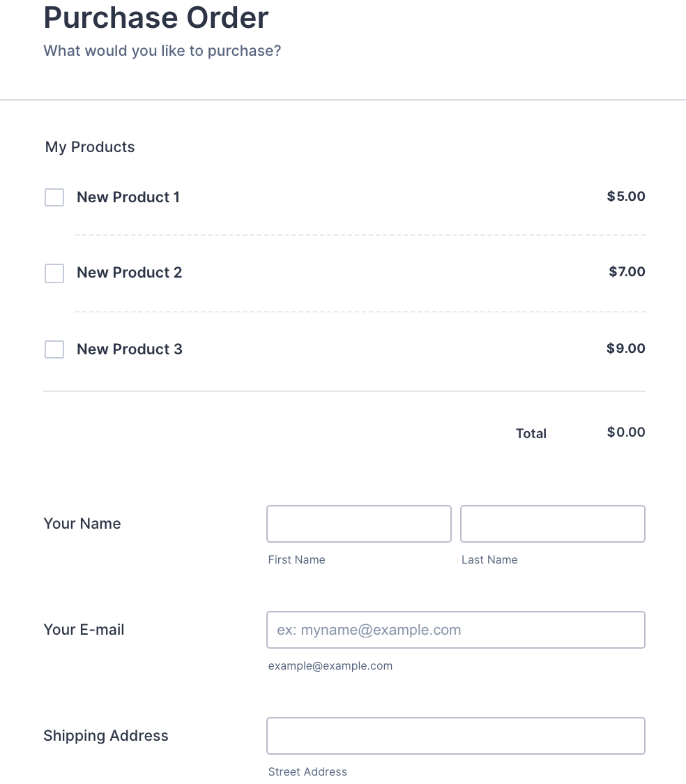This screenshot has height=784, width=686.
Task: Click the $5.00 product price
Action: tap(626, 197)
